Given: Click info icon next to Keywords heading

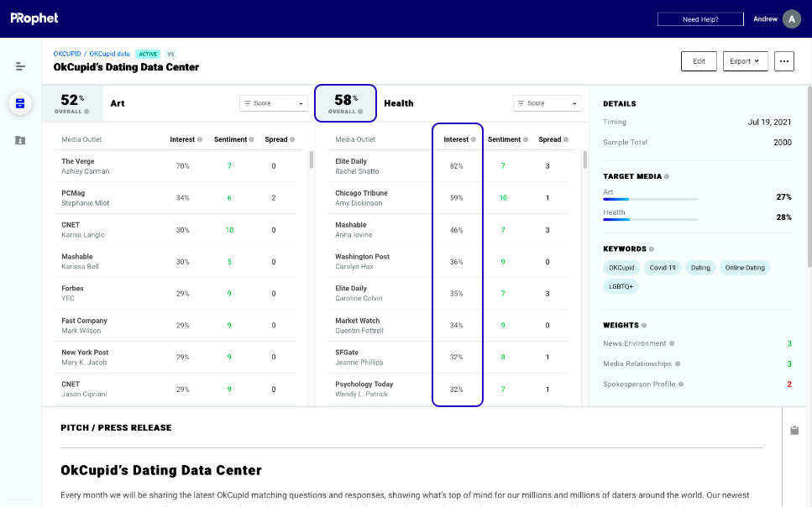Looking at the screenshot, I should click(x=652, y=249).
